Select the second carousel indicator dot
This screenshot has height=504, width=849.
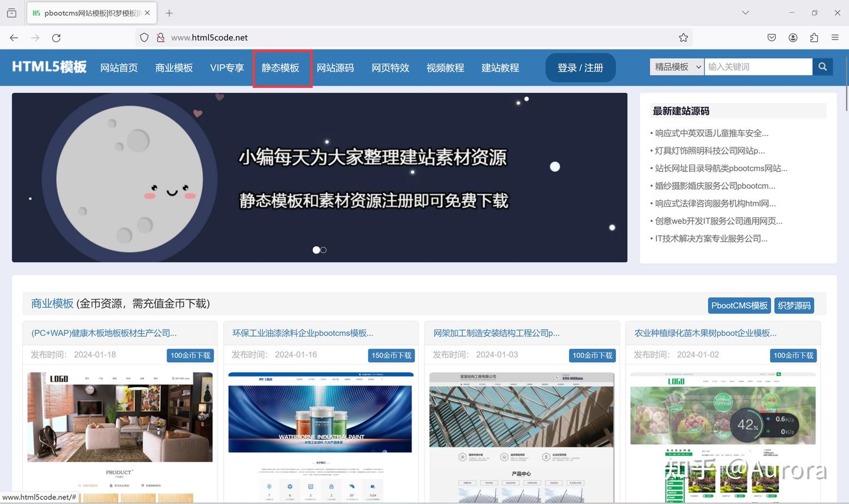tap(324, 250)
